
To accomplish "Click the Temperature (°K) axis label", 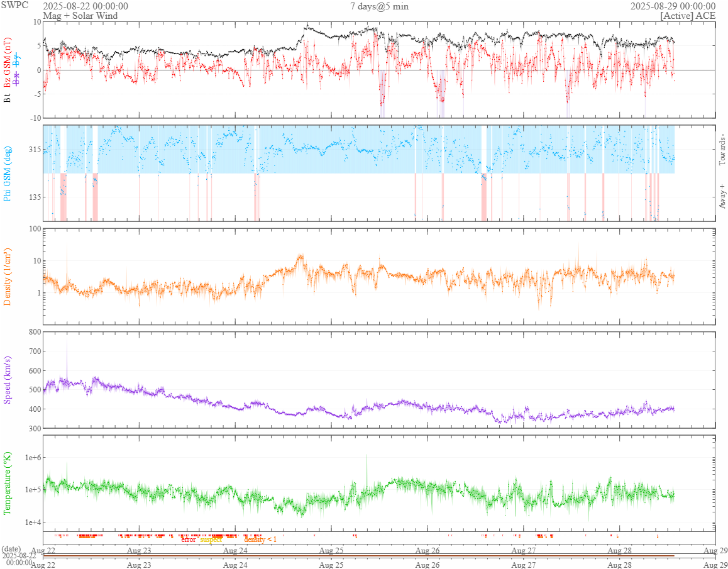I will (8, 482).
